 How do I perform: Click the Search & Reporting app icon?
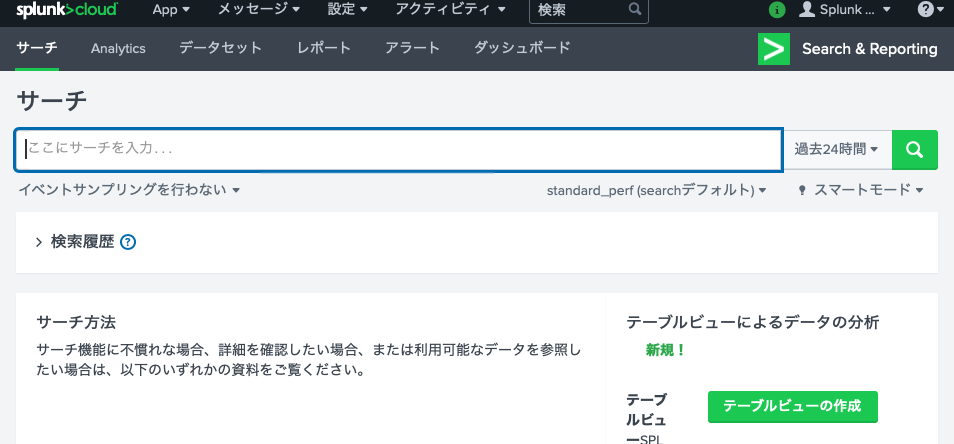pos(774,49)
